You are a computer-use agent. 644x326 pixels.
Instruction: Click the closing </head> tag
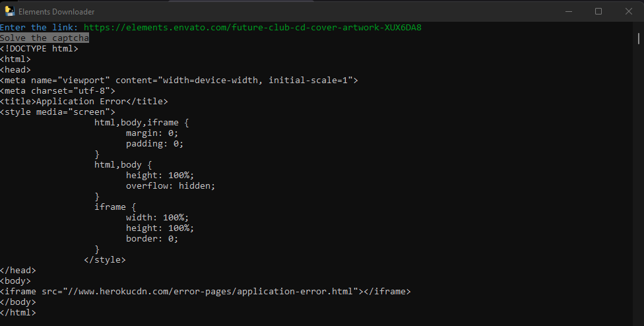click(x=18, y=271)
